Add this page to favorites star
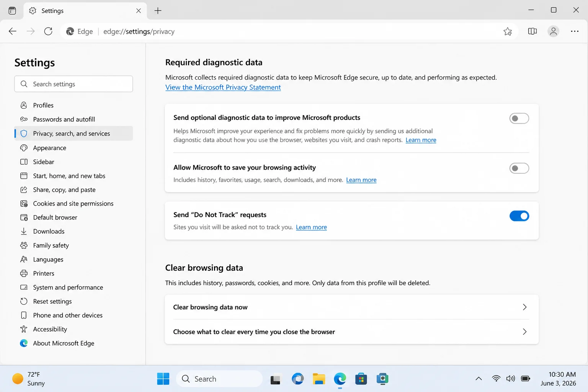Image resolution: width=588 pixels, height=392 pixels. [x=508, y=31]
